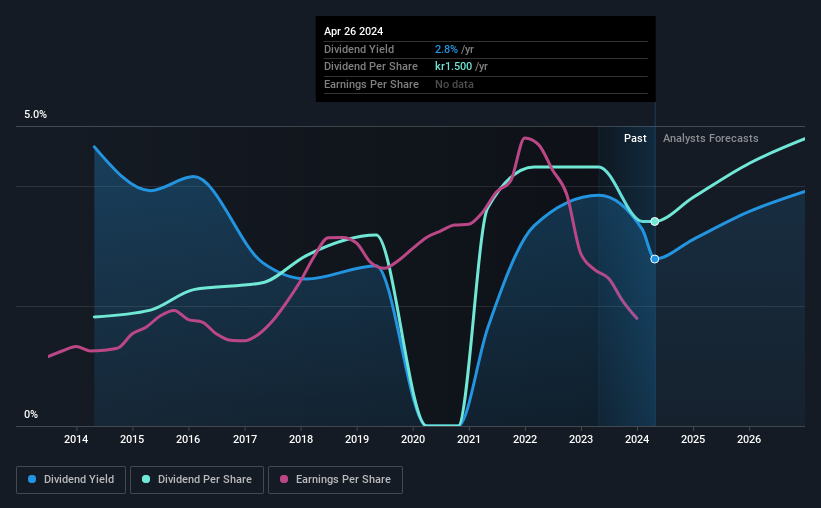The image size is (821, 508).
Task: Click the teal data point marker on chart
Action: coord(654,222)
